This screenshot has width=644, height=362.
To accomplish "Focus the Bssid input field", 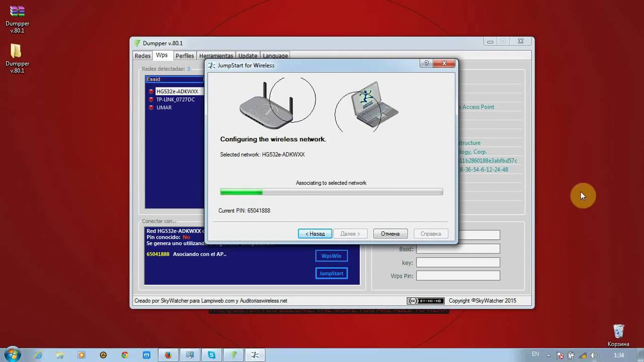I will tap(458, 249).
